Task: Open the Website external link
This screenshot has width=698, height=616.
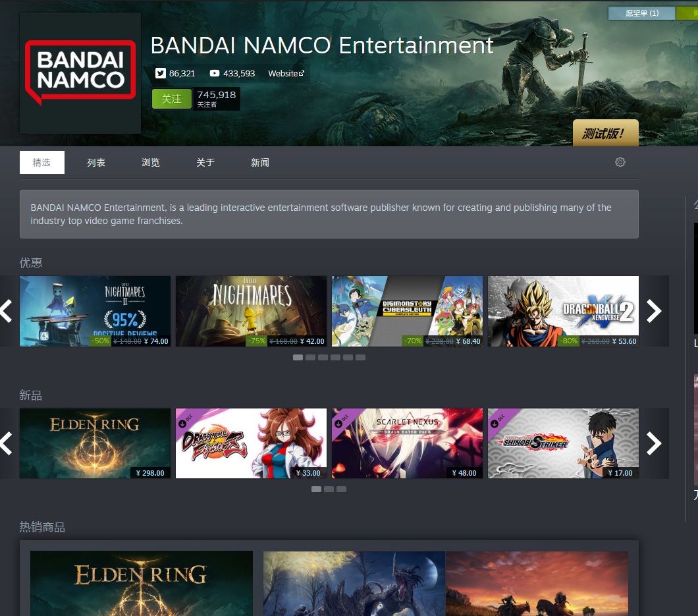Action: (286, 74)
